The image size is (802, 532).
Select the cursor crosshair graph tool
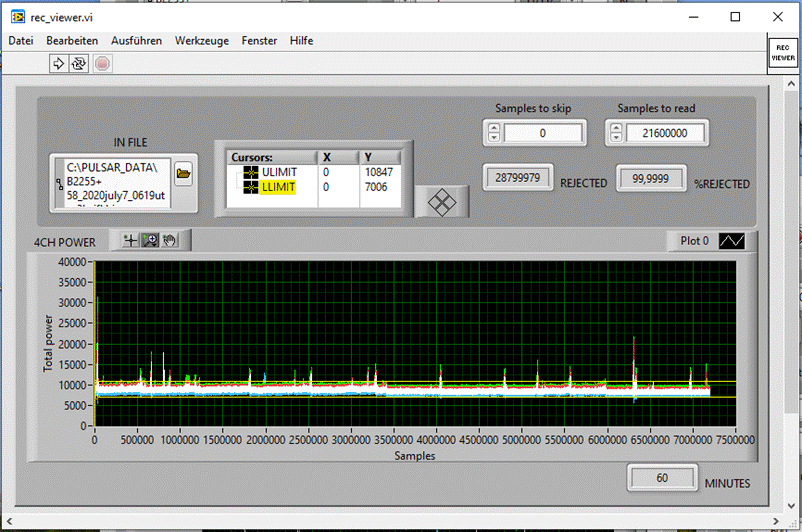click(131, 240)
